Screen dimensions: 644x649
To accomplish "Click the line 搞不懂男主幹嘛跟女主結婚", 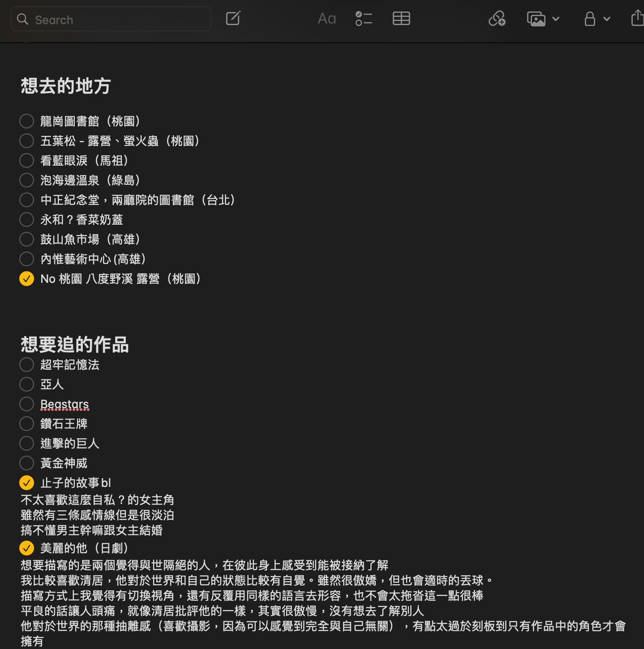I will click(x=91, y=530).
